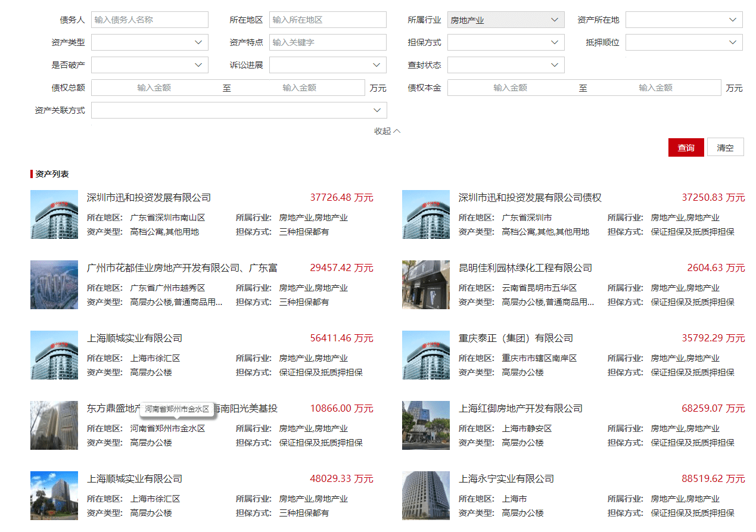Viewport: 756px width, 532px height.
Task: Click thumbnail of 重庆泰正（集团） listing
Action: 426,355
